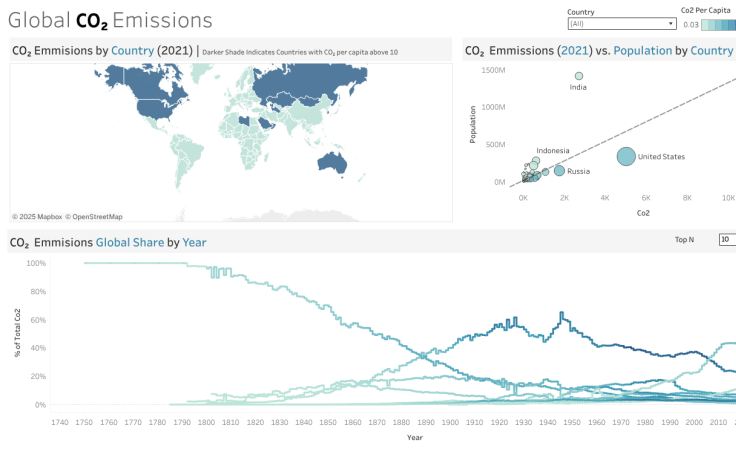Click the 1500M tick on Population axis
This screenshot has height=454, width=736.
tap(491, 69)
